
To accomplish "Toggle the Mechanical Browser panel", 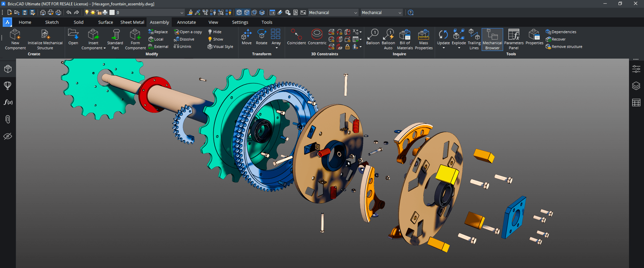I will click(x=492, y=39).
